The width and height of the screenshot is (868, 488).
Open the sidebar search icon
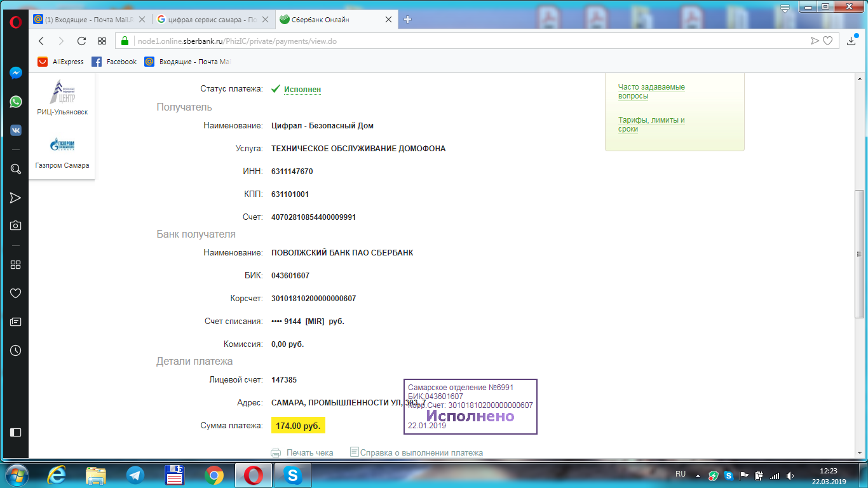coord(16,169)
